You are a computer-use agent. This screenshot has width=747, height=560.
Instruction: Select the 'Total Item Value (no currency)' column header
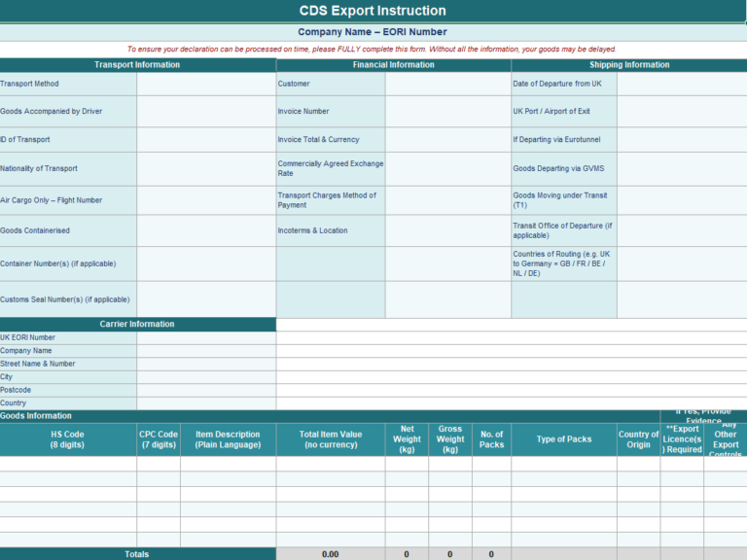tap(331, 439)
